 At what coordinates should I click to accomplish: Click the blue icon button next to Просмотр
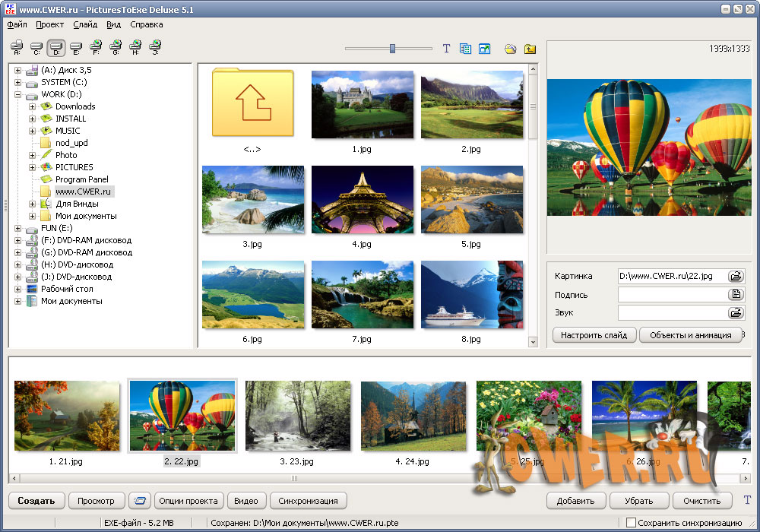click(x=138, y=501)
